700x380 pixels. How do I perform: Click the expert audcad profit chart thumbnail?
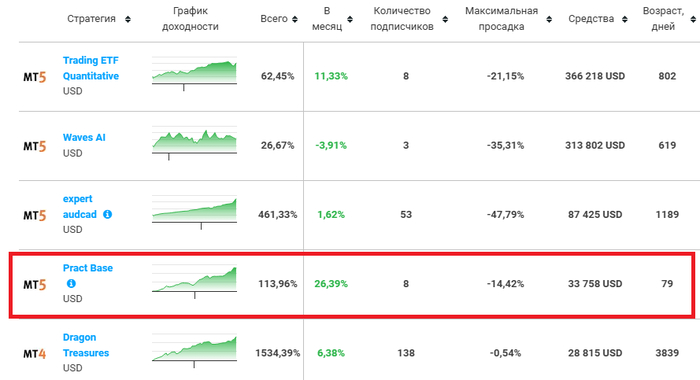pyautogui.click(x=194, y=213)
